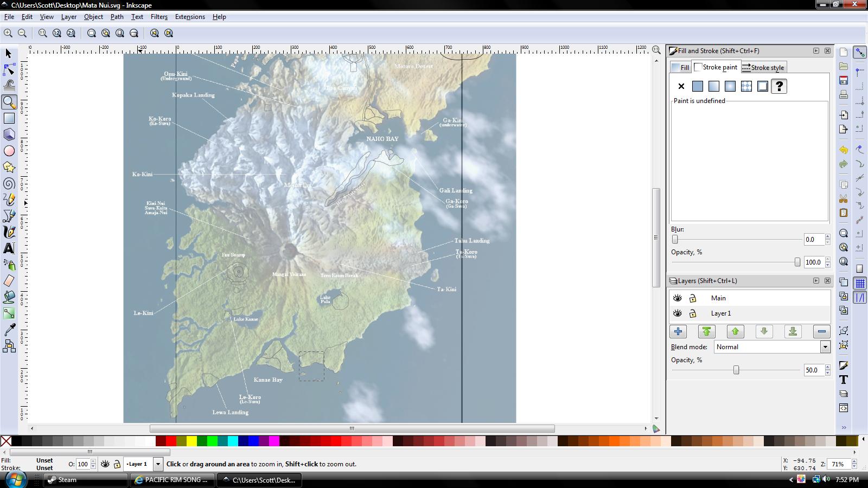
Task: Pick the Spiral tool
Action: click(9, 183)
